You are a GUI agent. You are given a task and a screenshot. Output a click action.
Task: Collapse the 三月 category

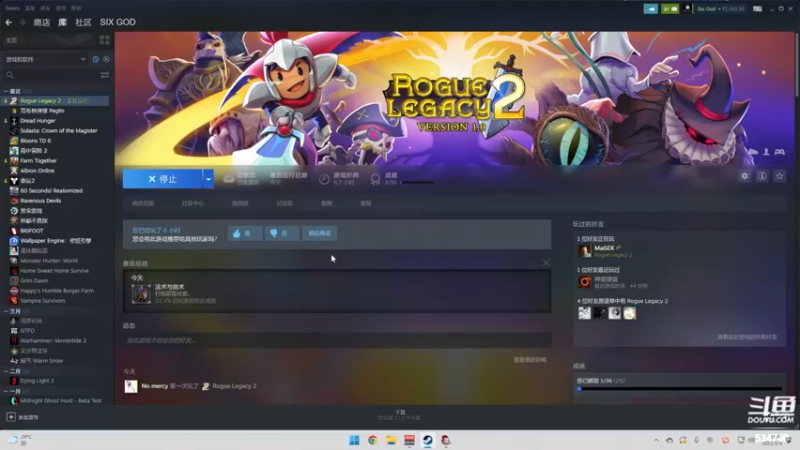click(x=6, y=311)
